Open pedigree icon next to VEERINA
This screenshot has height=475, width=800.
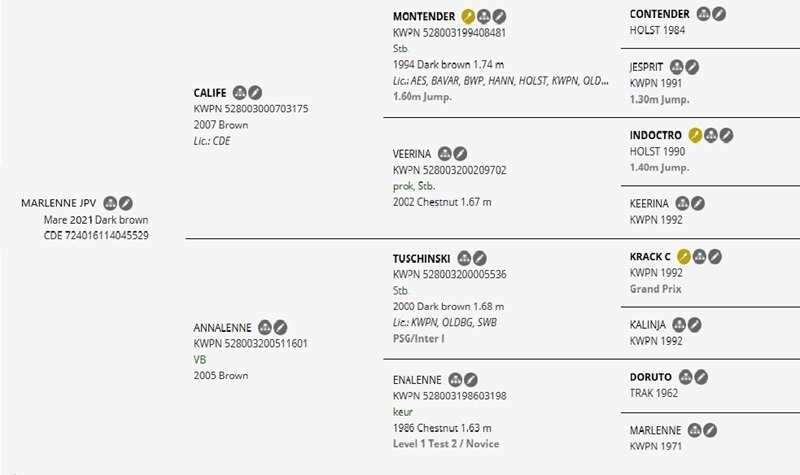[x=444, y=154]
